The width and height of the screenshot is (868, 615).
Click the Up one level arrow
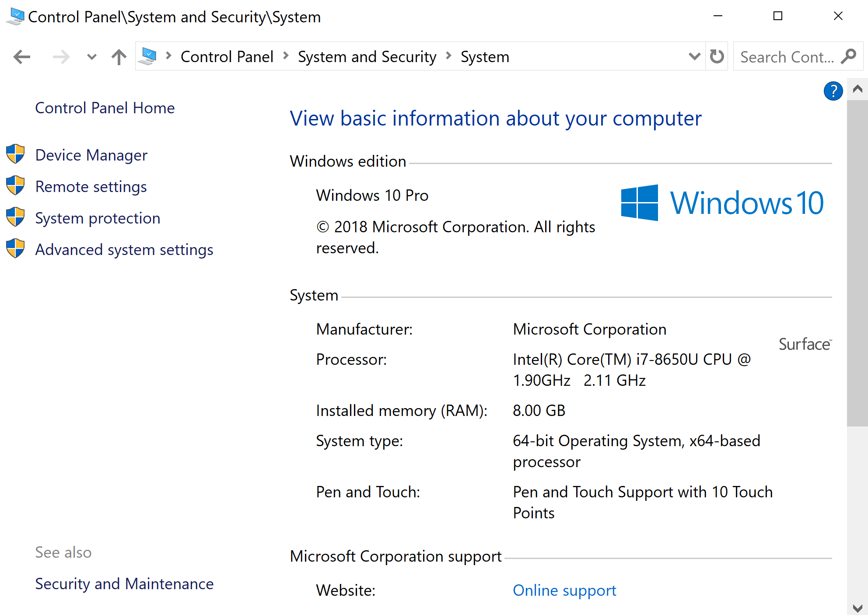coord(119,57)
